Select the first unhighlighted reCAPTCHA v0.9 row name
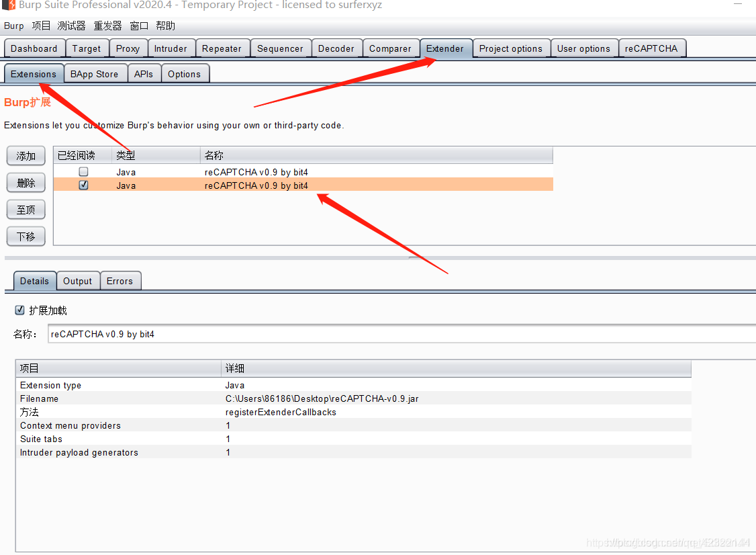 [x=256, y=172]
